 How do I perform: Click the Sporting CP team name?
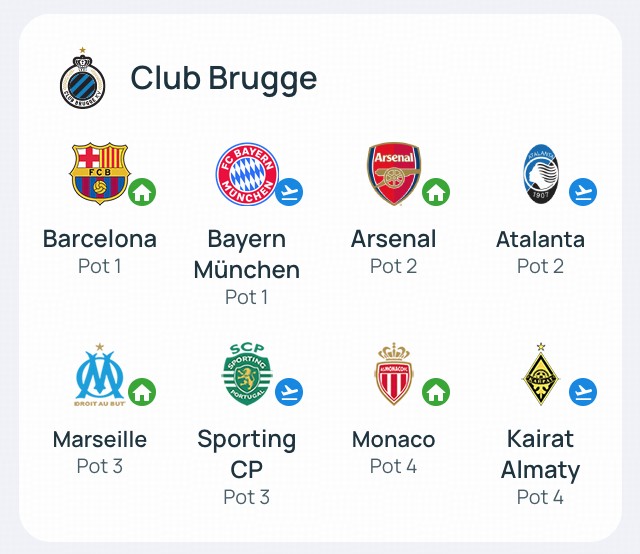(247, 454)
